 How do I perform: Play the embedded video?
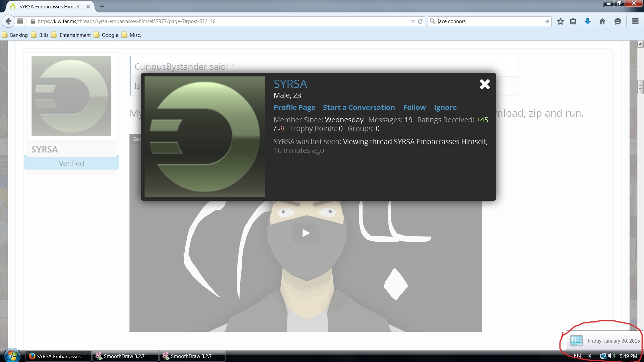coord(306,233)
